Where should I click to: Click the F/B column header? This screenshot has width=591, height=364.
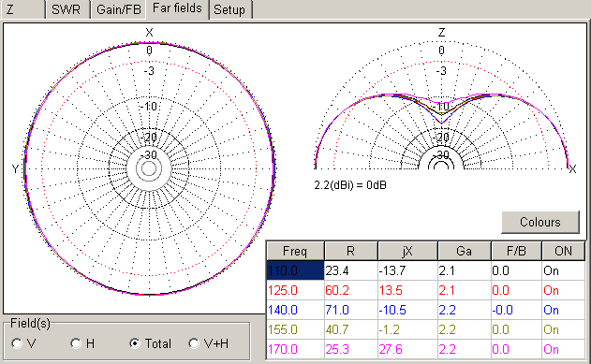tap(516, 251)
